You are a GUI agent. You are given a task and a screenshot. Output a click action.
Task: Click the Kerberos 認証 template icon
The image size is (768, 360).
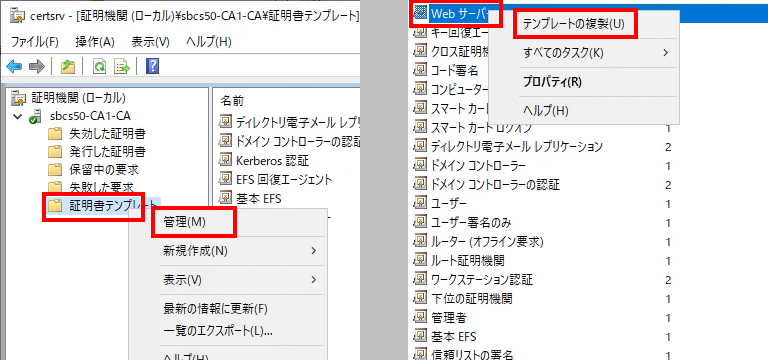coord(225,160)
